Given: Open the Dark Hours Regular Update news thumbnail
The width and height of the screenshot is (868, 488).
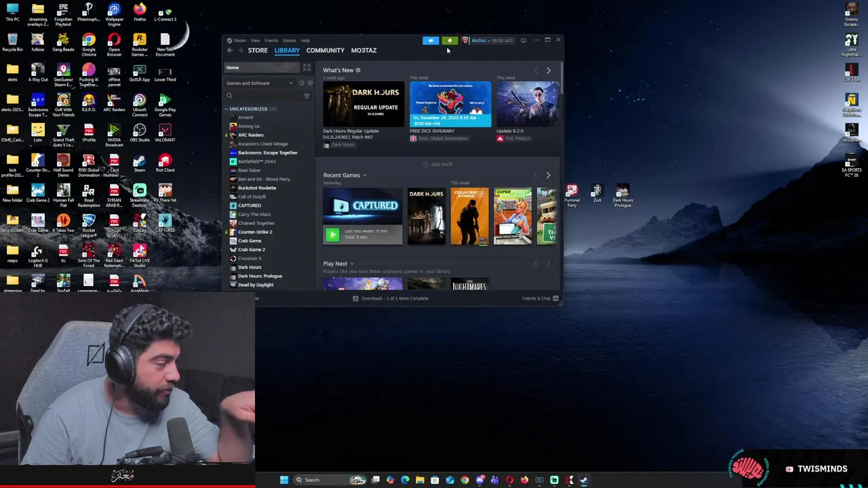Looking at the screenshot, I should click(363, 104).
